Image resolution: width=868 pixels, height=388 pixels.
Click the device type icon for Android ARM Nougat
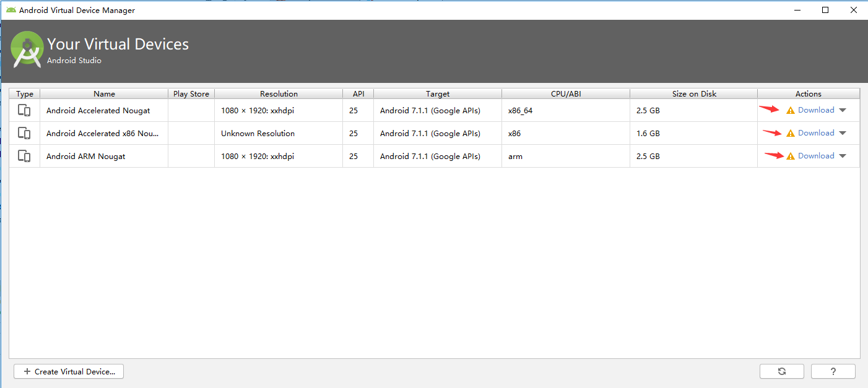click(24, 156)
